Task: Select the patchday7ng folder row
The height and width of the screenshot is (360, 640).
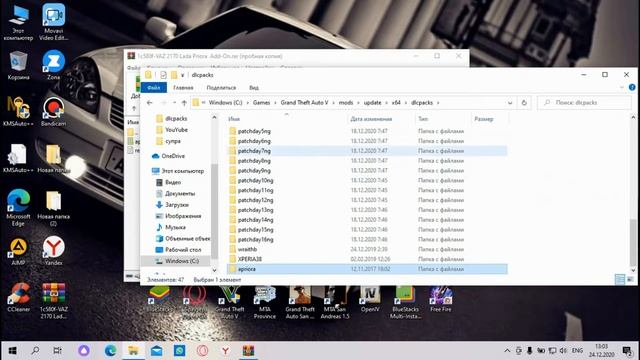Action: (367, 151)
